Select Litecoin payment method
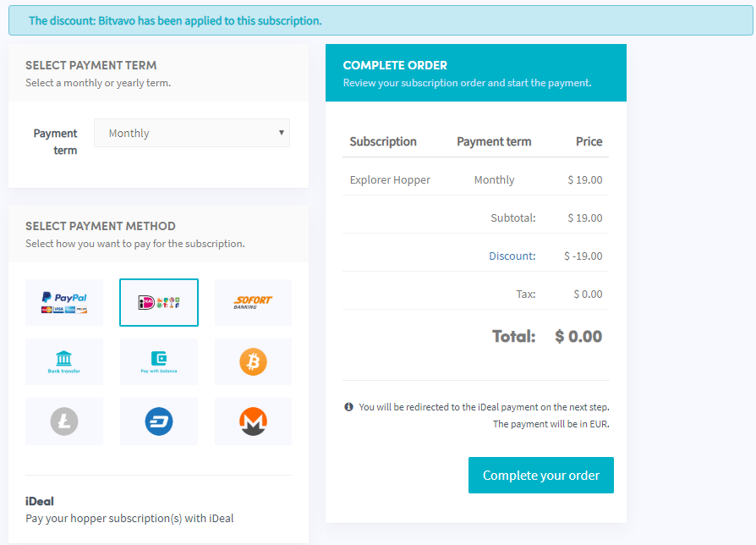The height and width of the screenshot is (545, 756). [64, 421]
